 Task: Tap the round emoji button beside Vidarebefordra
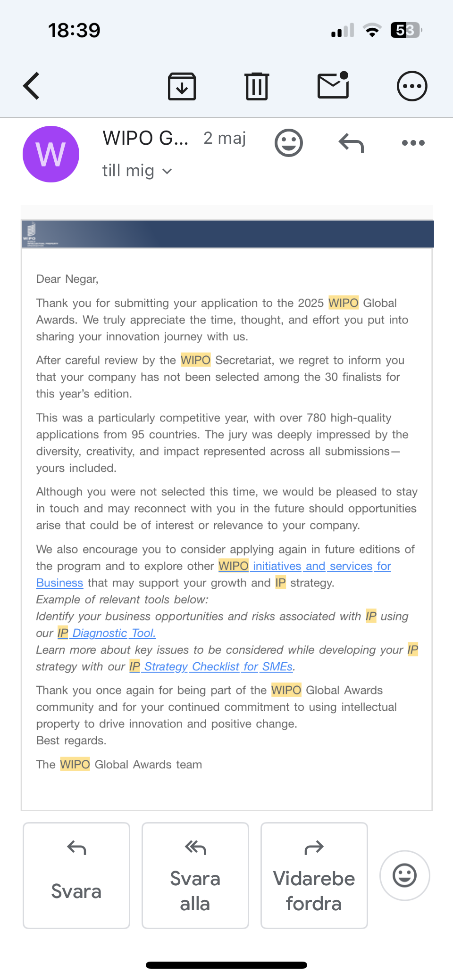405,875
